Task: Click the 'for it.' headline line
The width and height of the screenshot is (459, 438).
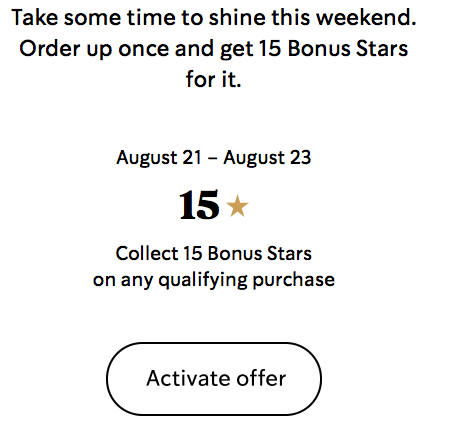Action: click(214, 79)
